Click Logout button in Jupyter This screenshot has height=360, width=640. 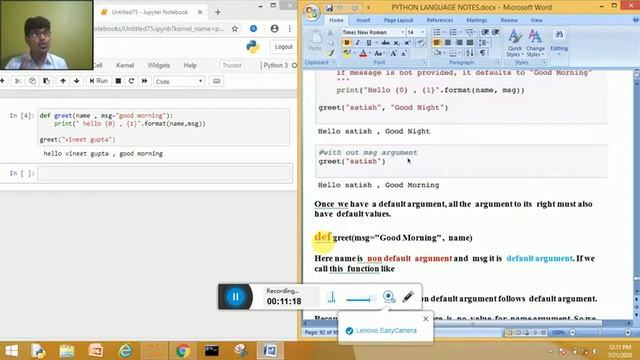point(283,47)
